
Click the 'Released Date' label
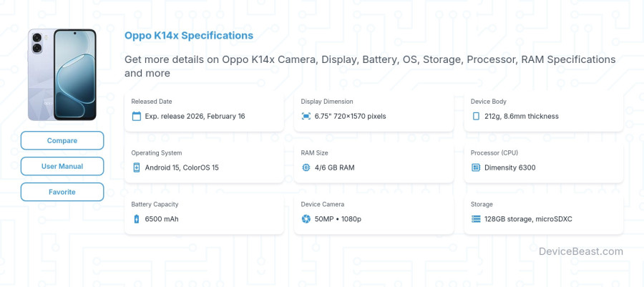[x=152, y=102]
